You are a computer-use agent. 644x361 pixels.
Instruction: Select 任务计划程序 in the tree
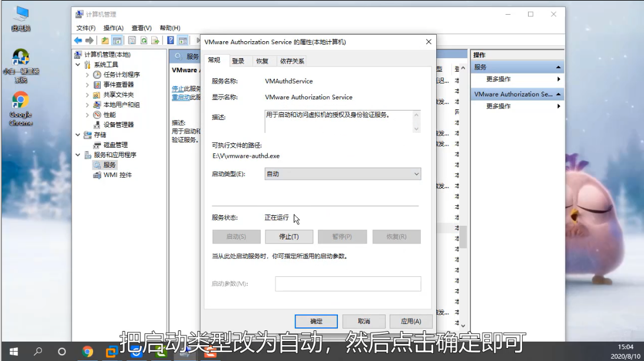[x=122, y=74]
